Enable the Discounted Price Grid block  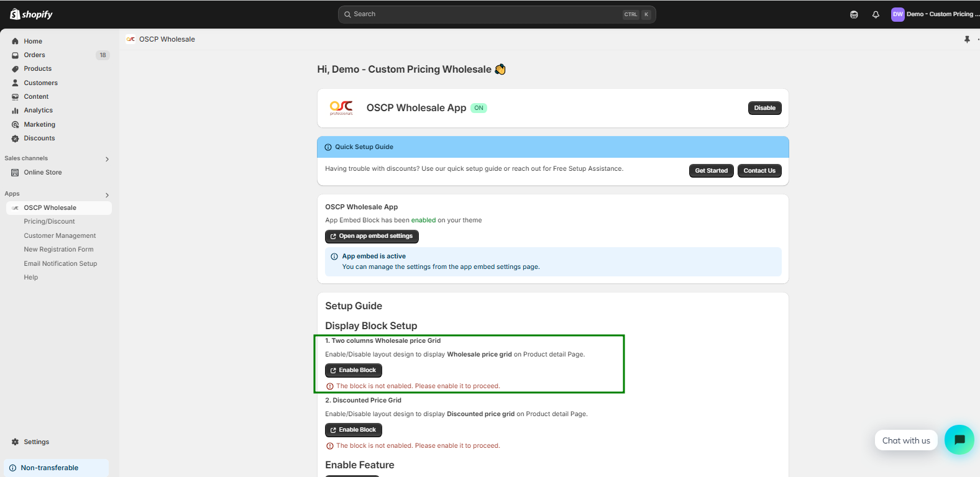click(x=353, y=430)
